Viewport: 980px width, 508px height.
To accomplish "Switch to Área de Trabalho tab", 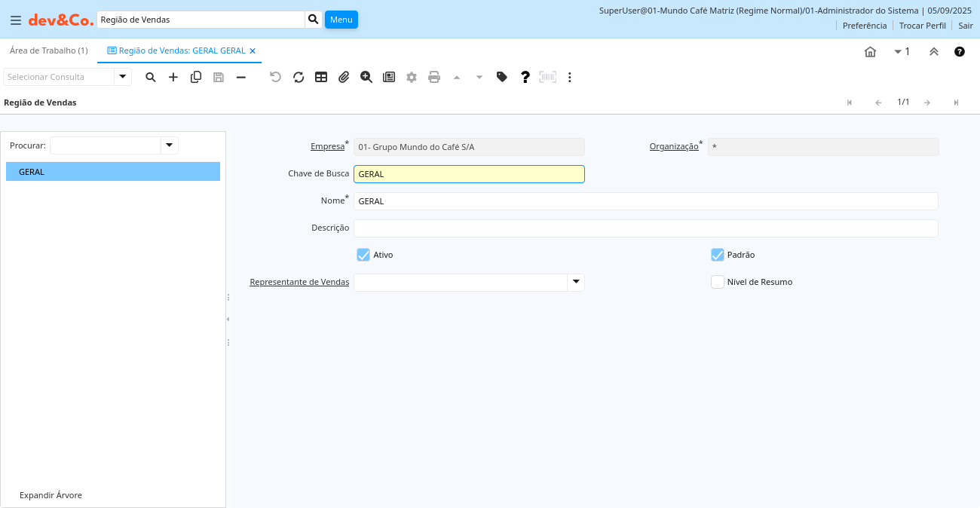I will coord(49,50).
